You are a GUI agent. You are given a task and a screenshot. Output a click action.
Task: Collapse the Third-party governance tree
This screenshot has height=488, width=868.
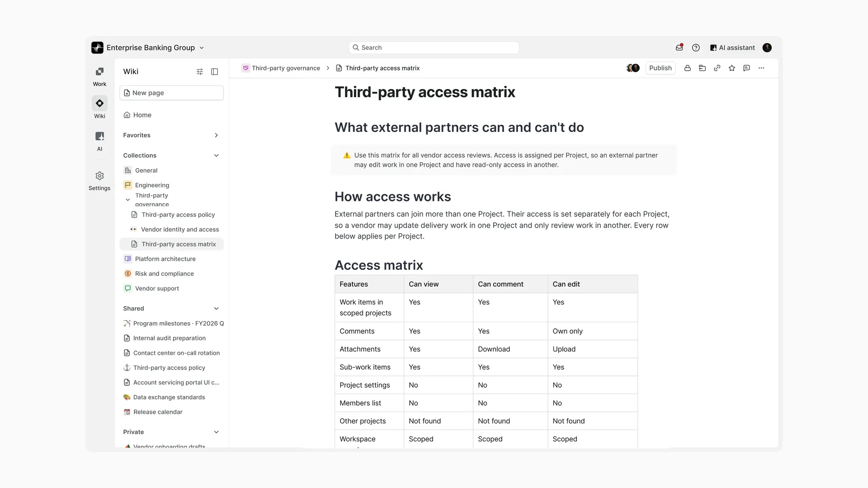tap(127, 199)
